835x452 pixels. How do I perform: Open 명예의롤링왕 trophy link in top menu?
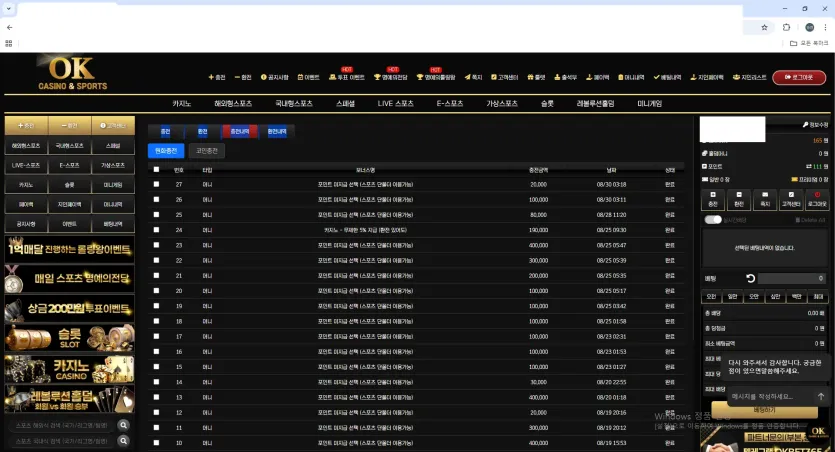click(x=436, y=77)
